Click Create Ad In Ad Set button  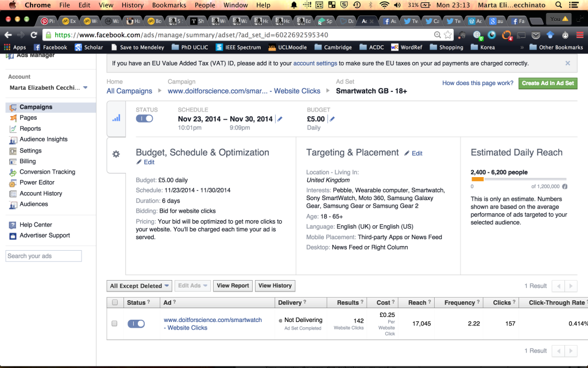pos(547,83)
